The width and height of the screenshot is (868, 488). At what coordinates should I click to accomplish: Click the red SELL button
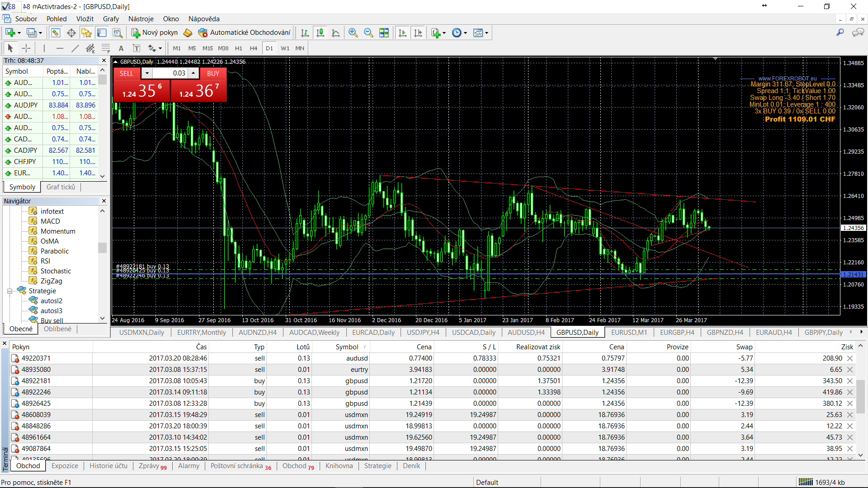[x=127, y=73]
